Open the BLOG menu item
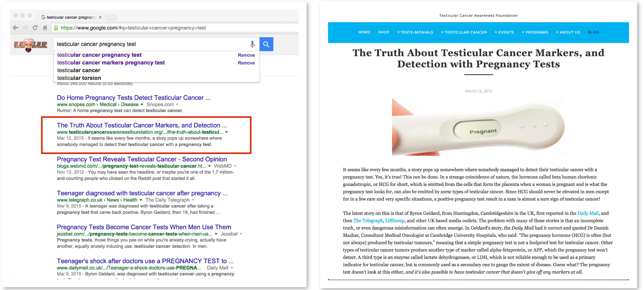 (593, 32)
